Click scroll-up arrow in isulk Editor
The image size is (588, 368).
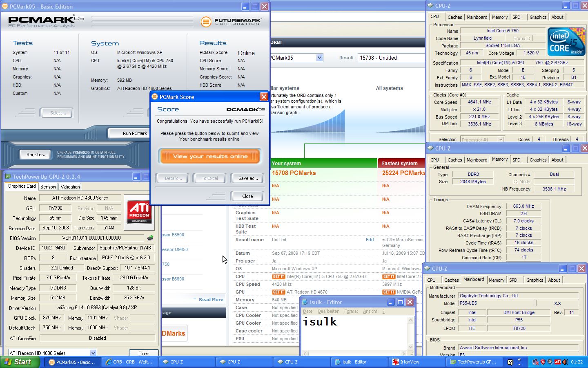411,320
